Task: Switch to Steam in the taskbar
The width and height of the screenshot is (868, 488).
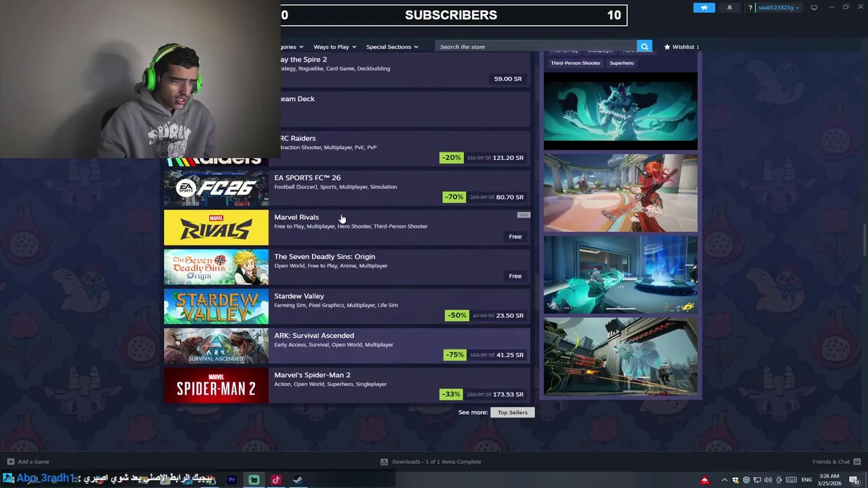Action: coord(298,480)
